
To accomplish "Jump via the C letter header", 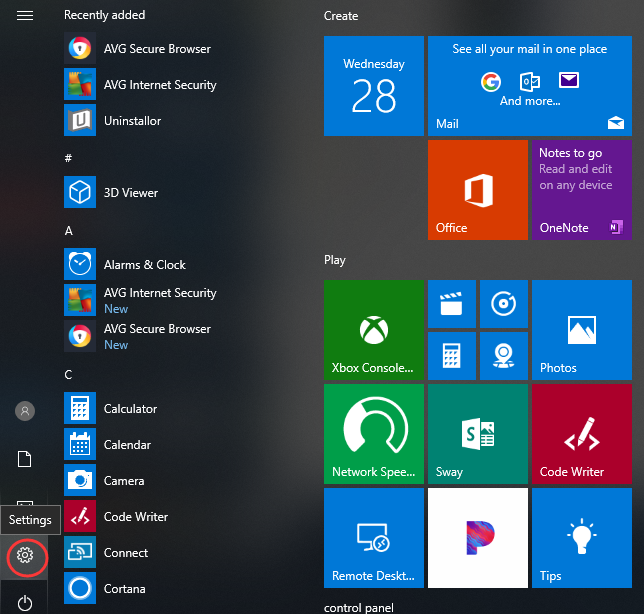I will (68, 375).
